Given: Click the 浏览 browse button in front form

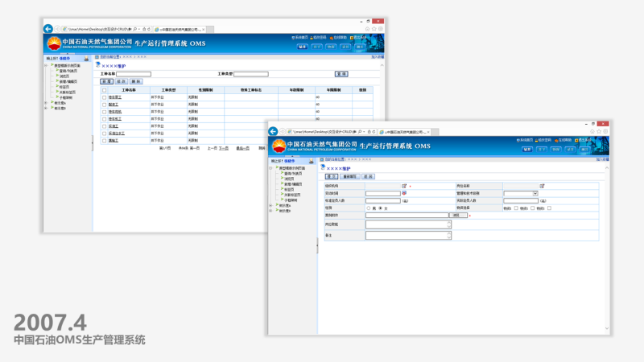Looking at the screenshot, I should point(457,215).
